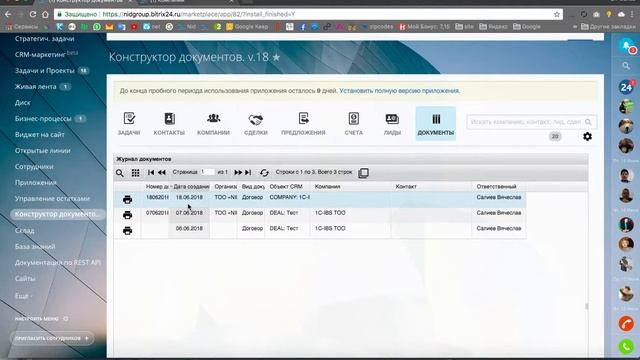
Task: Click the search magnifier in journal toolbar
Action: 120,173
